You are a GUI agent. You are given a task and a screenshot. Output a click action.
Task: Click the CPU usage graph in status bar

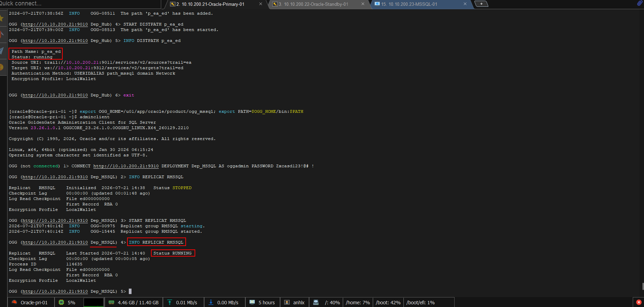93,302
